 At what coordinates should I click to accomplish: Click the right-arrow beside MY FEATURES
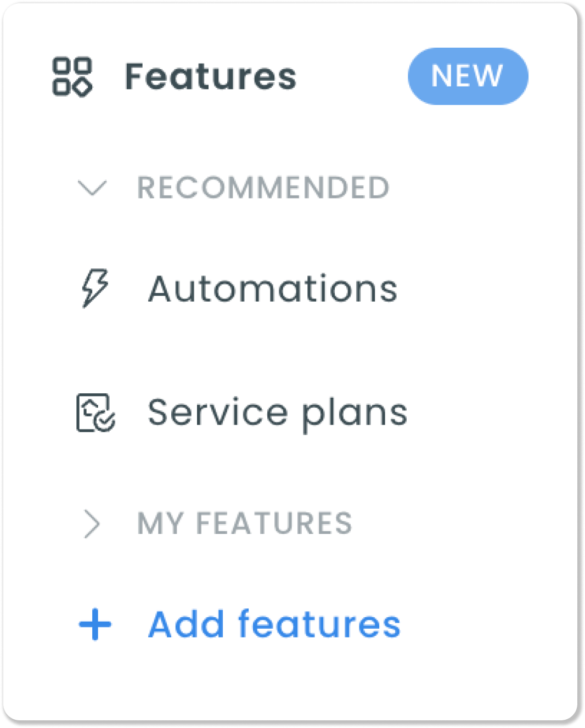point(92,523)
